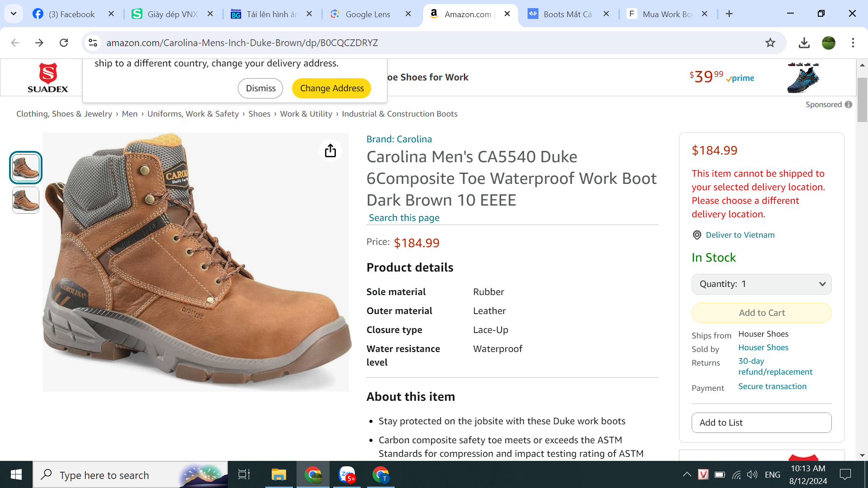Click the Industrial & Construction Boots breadcrumb
868x488 pixels.
point(400,114)
